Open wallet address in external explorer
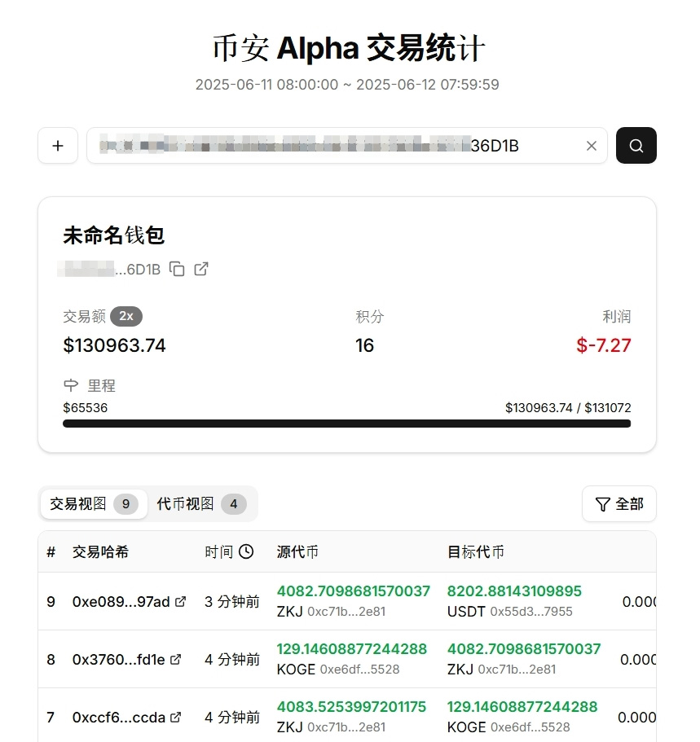 [x=201, y=269]
